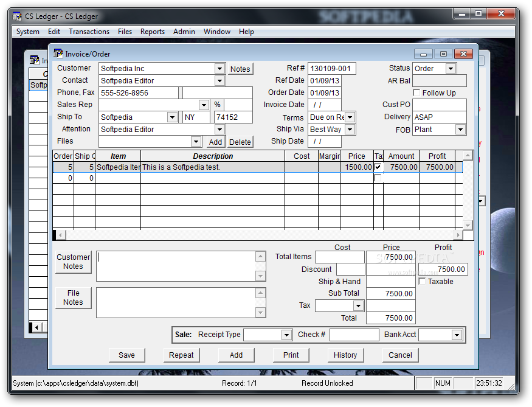Open the Edit menu
The image size is (532, 407).
(x=54, y=32)
